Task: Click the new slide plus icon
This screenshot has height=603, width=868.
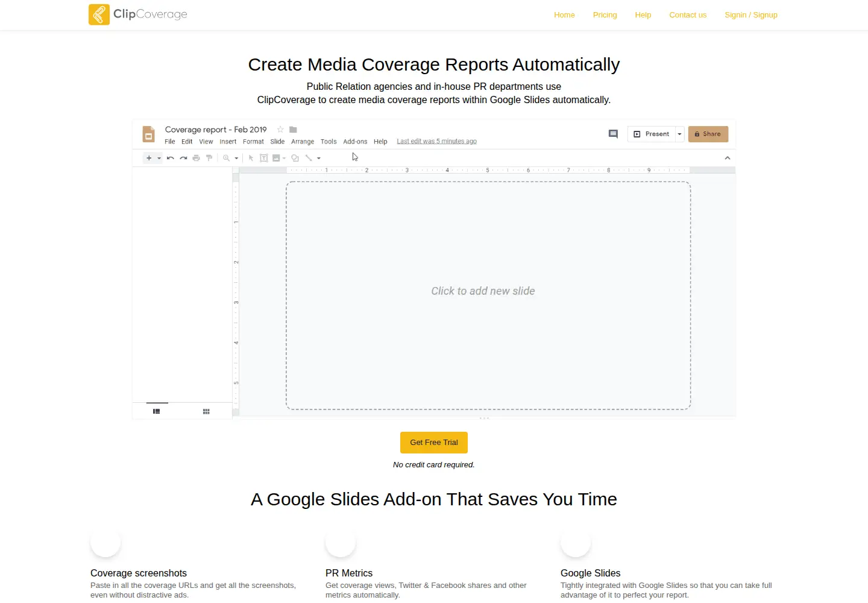Action: click(x=149, y=158)
